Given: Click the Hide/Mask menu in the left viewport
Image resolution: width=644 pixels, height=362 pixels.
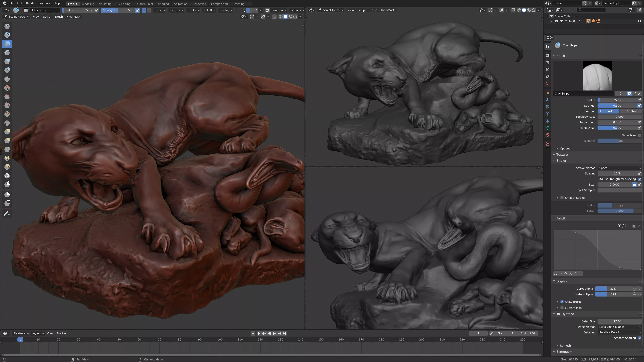Looking at the screenshot, I should tap(73, 17).
